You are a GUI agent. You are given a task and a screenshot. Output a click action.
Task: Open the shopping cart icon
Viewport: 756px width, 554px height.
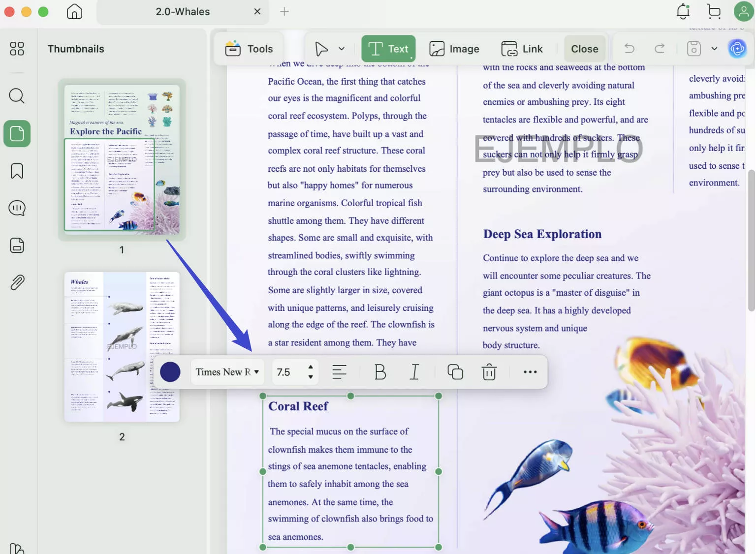714,11
